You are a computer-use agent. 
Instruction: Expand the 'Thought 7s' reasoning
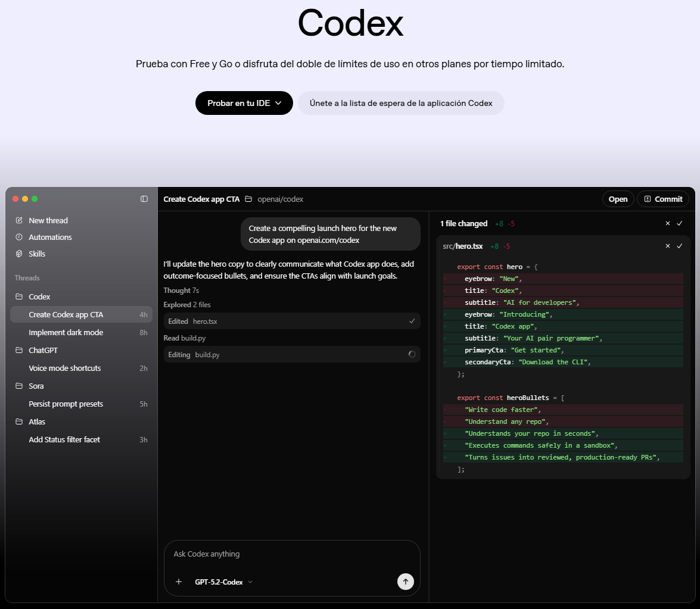[x=181, y=291]
